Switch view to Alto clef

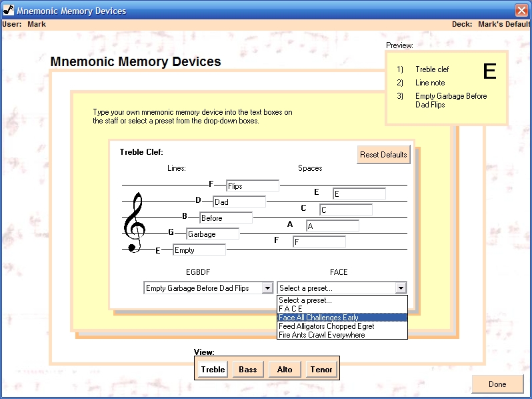(x=284, y=369)
